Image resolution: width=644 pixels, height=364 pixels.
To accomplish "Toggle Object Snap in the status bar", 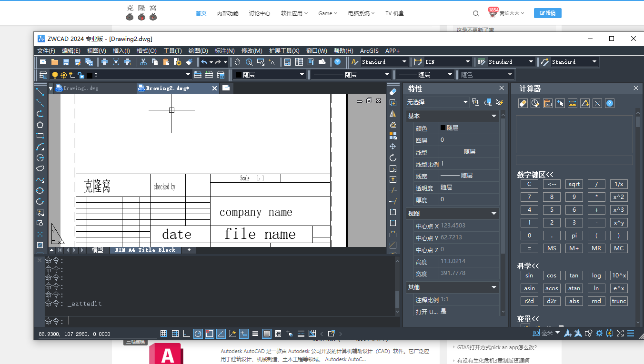I will (x=210, y=334).
